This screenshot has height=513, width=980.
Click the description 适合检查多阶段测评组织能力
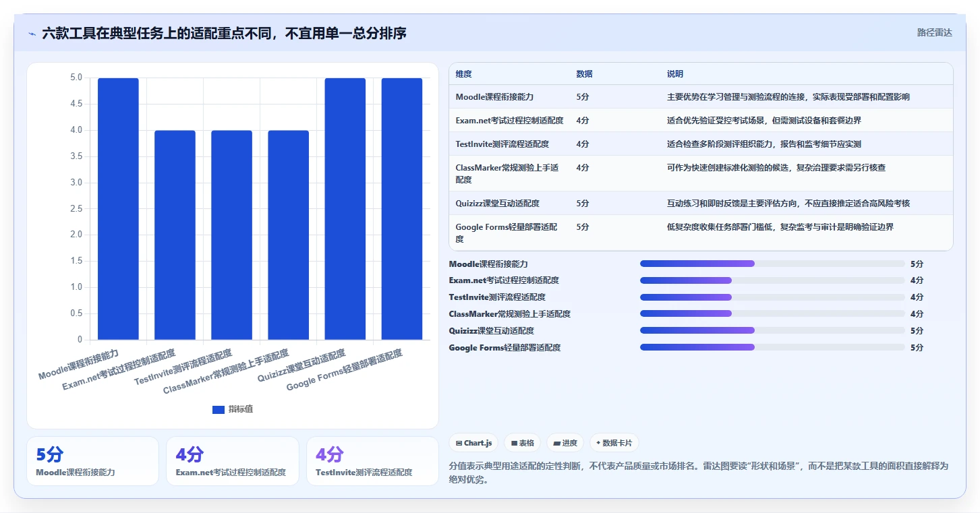click(x=763, y=144)
